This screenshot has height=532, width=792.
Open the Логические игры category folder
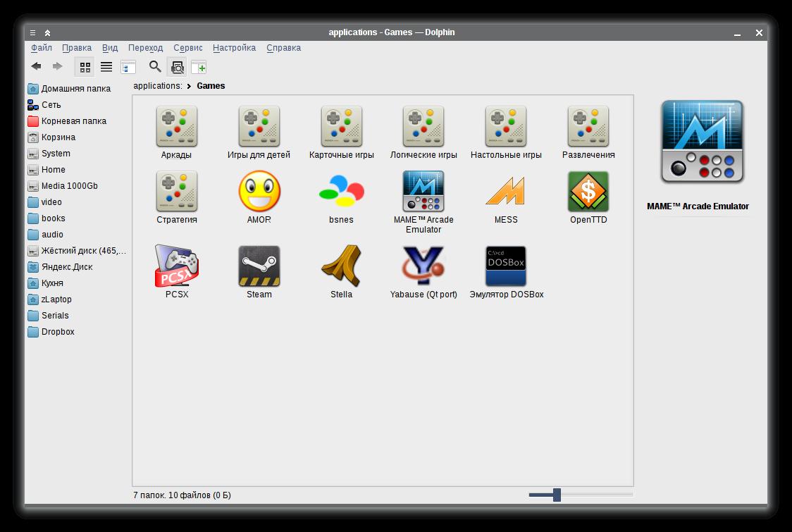tap(423, 133)
